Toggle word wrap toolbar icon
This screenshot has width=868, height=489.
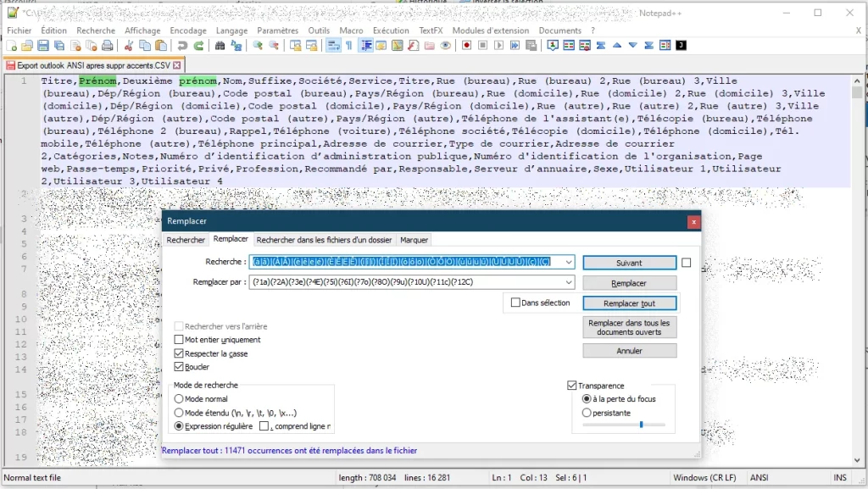[333, 46]
